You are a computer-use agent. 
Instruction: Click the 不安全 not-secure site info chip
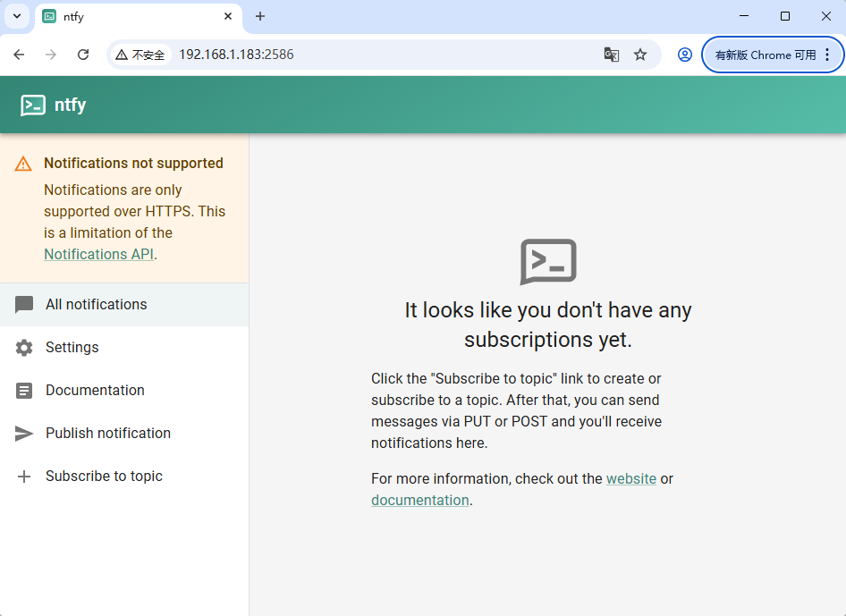[x=140, y=55]
